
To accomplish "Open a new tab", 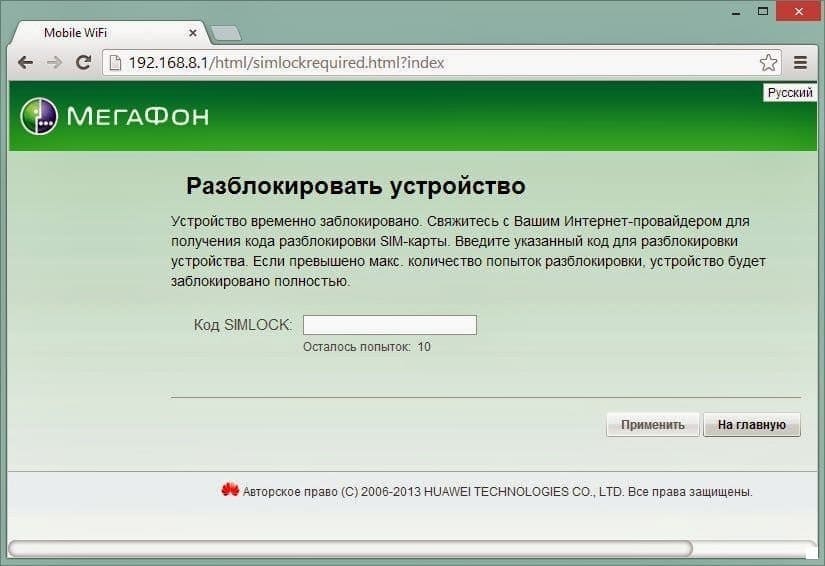I will click(x=226, y=34).
